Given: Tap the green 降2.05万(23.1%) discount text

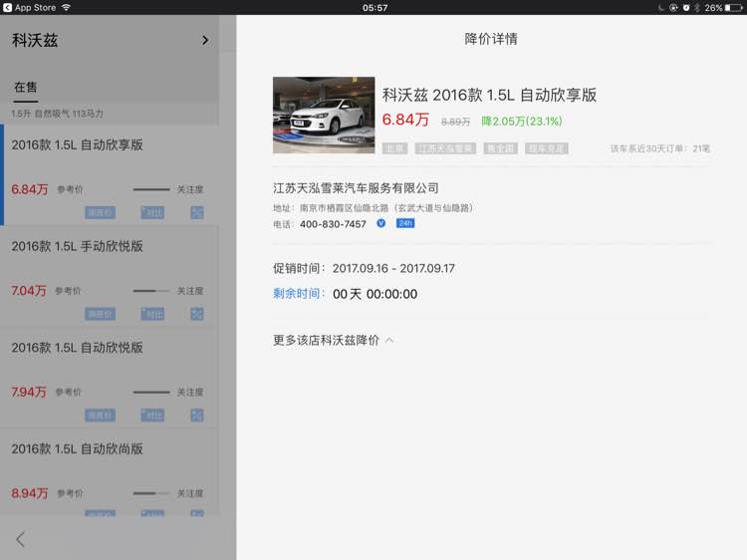Looking at the screenshot, I should click(x=522, y=121).
